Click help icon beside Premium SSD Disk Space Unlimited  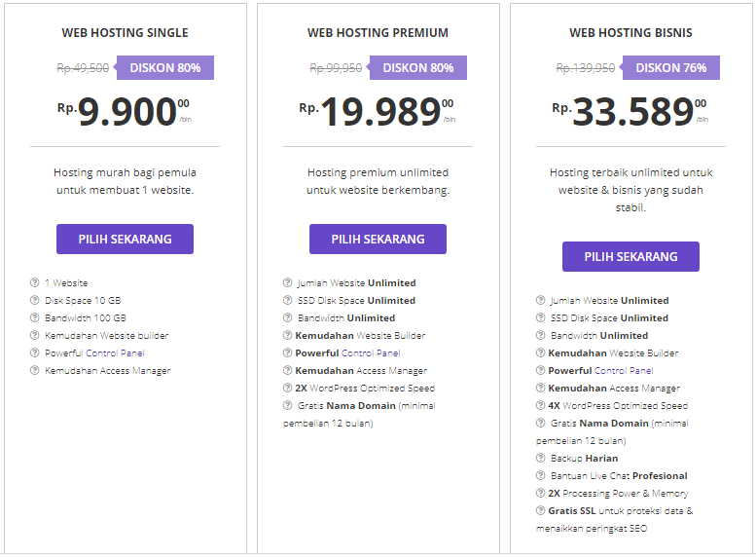tap(288, 301)
